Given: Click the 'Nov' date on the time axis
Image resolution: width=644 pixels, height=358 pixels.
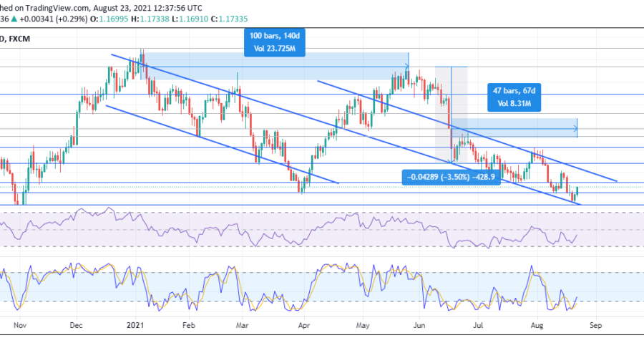Looking at the screenshot, I should click(x=20, y=325).
